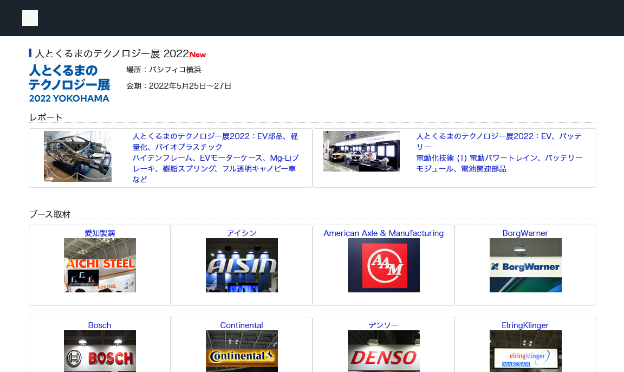
Task: Open the Bosch booth link
Action: [x=99, y=325]
